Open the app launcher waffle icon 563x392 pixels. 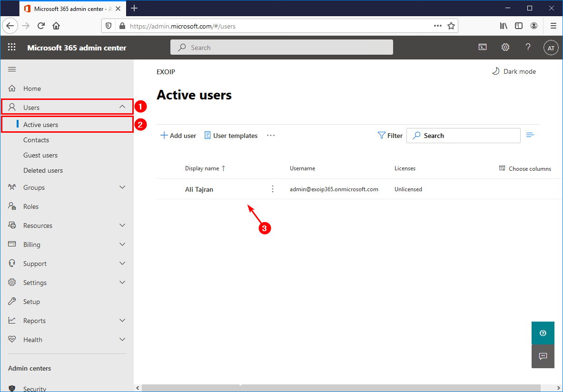point(12,48)
